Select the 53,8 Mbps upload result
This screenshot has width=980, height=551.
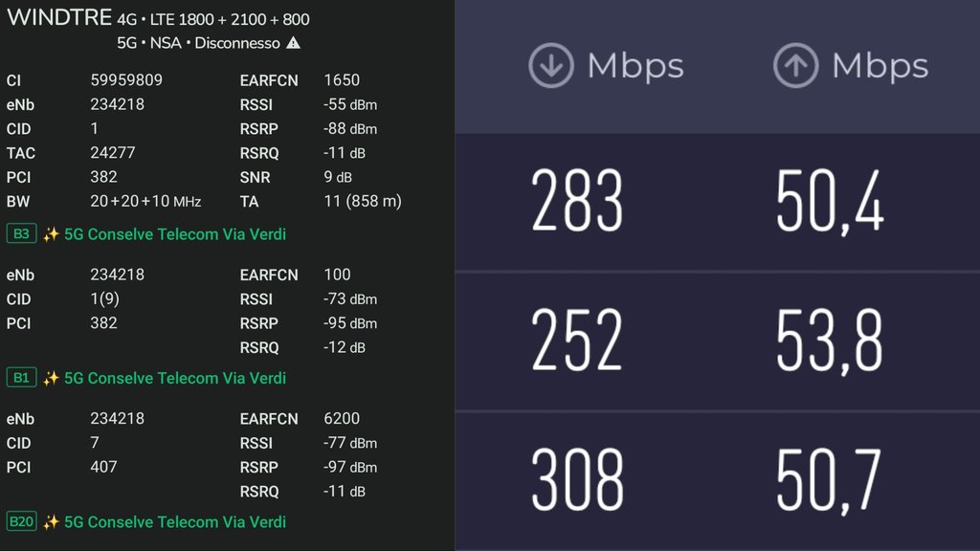(x=830, y=340)
